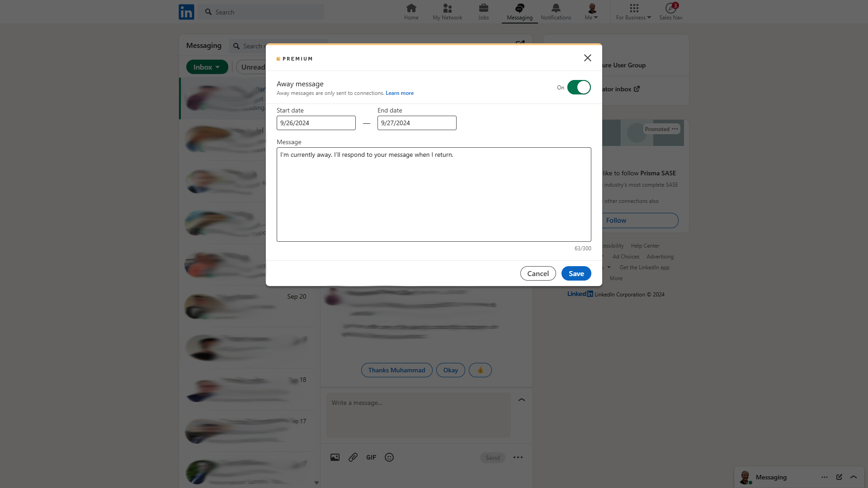868x488 pixels.
Task: Toggle Away message on/off switch
Action: pyautogui.click(x=579, y=87)
